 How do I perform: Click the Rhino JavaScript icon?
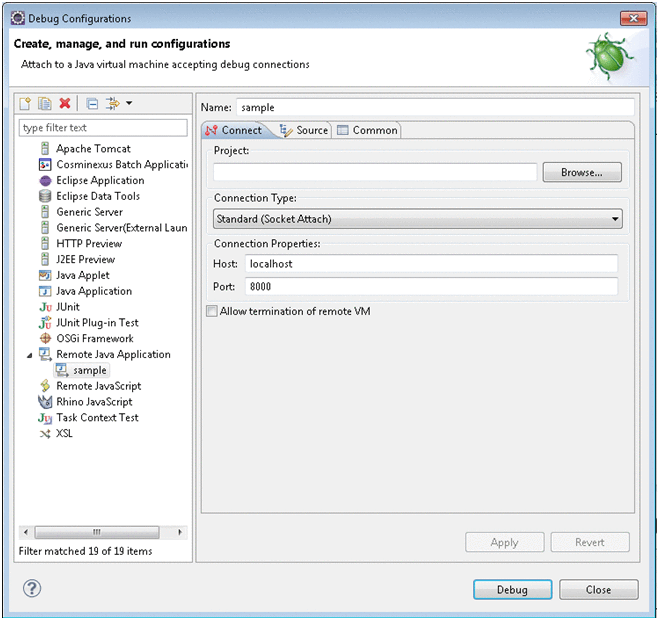coord(45,402)
